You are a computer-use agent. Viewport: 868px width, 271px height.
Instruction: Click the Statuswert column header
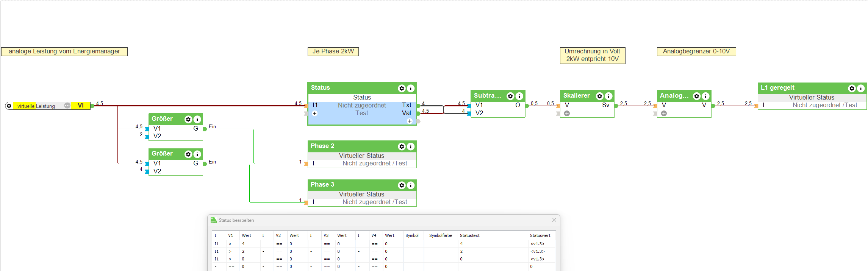pos(540,235)
